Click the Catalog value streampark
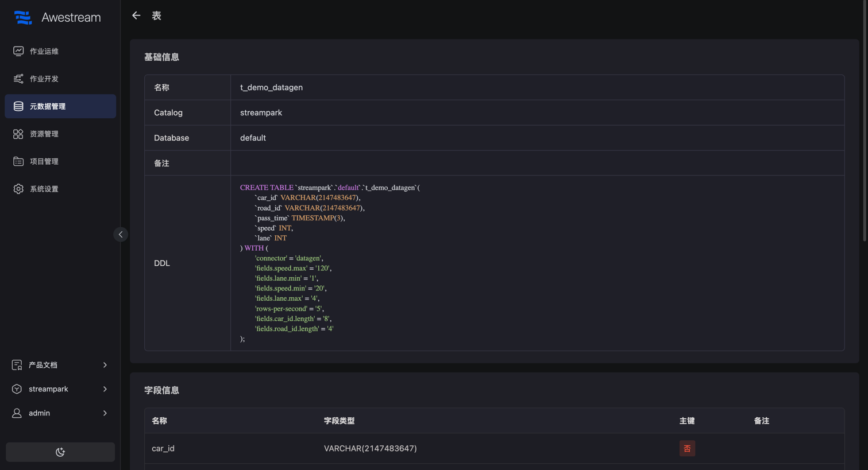 click(x=261, y=112)
